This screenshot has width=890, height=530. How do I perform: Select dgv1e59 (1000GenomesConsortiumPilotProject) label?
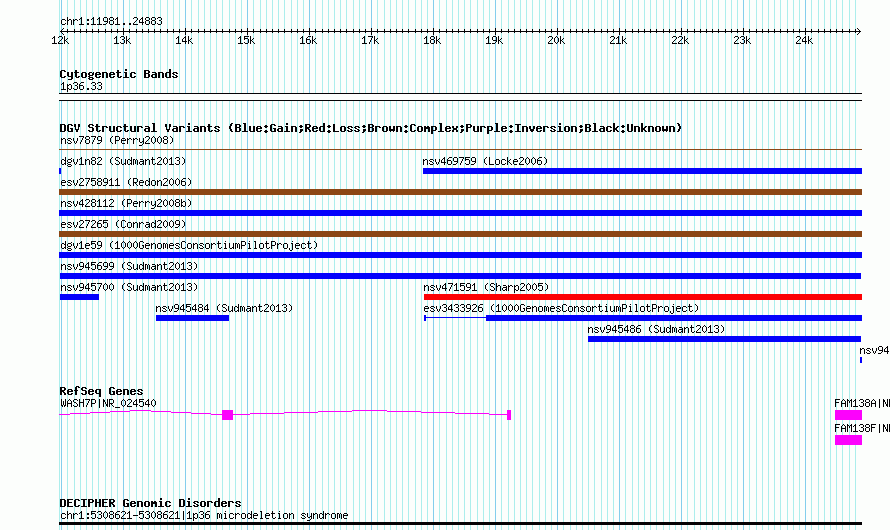(189, 245)
